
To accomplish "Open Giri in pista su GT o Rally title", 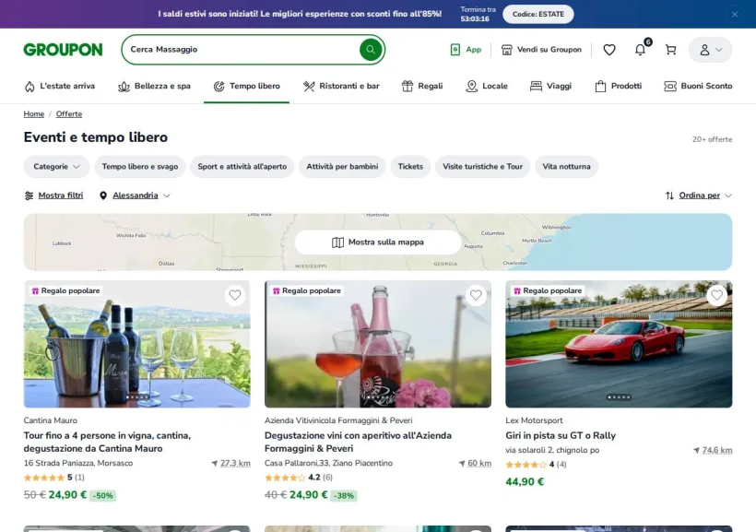I will point(561,435).
